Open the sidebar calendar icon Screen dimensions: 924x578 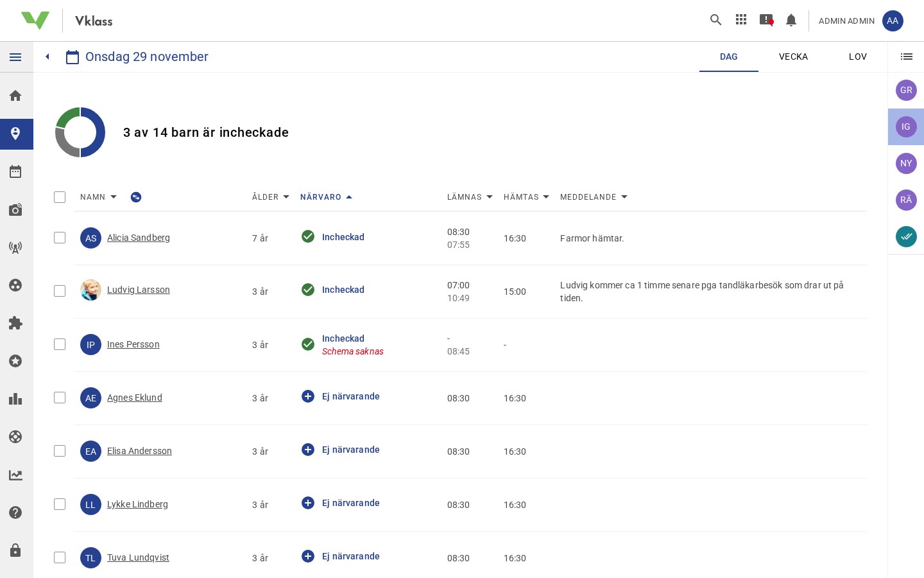(x=15, y=171)
